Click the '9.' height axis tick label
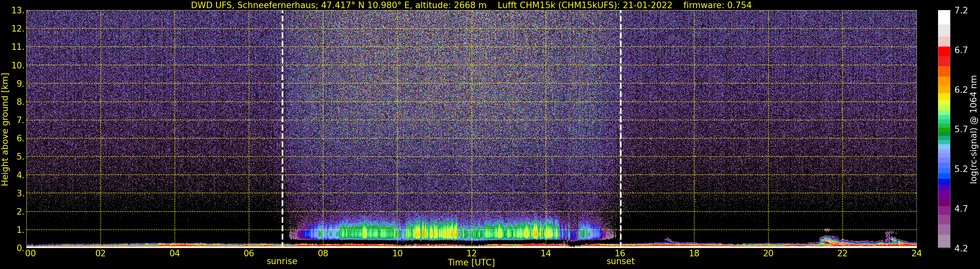 [20, 83]
